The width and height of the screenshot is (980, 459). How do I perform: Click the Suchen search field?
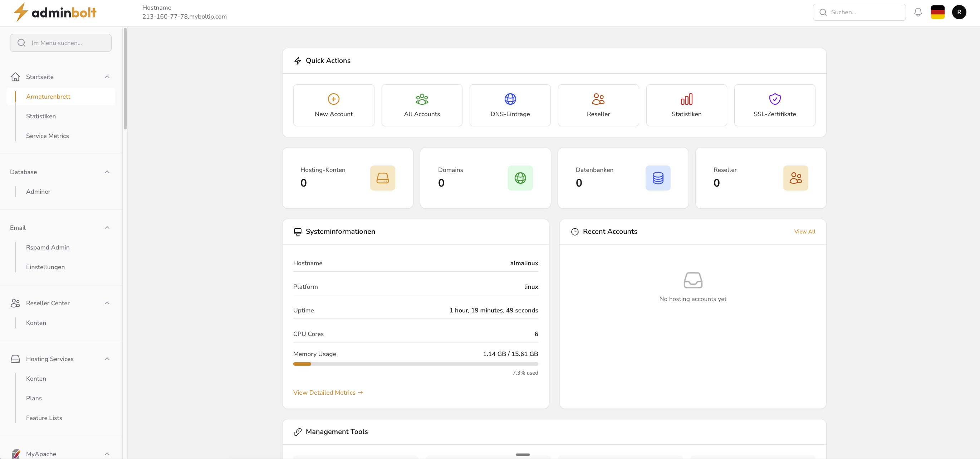click(859, 12)
